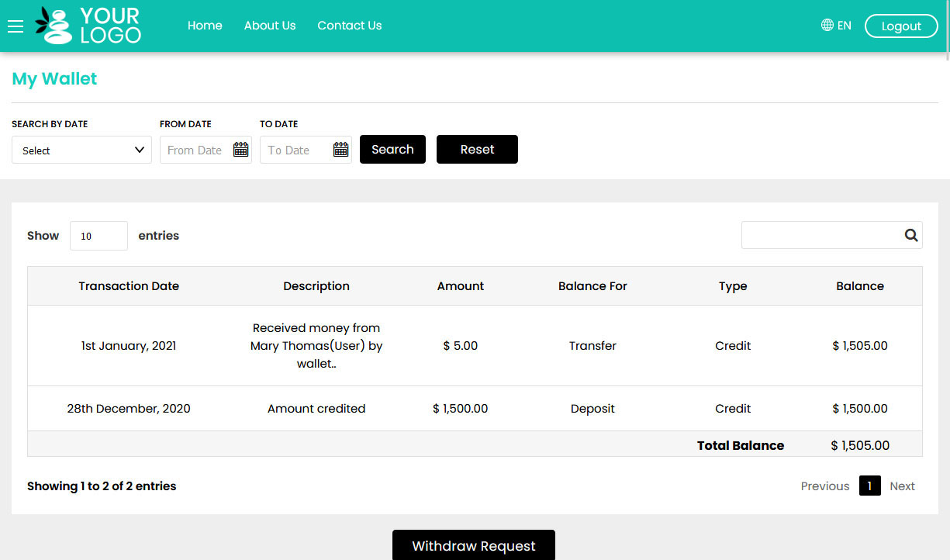The image size is (950, 560).
Task: Click in the table search box
Action: 820,236
